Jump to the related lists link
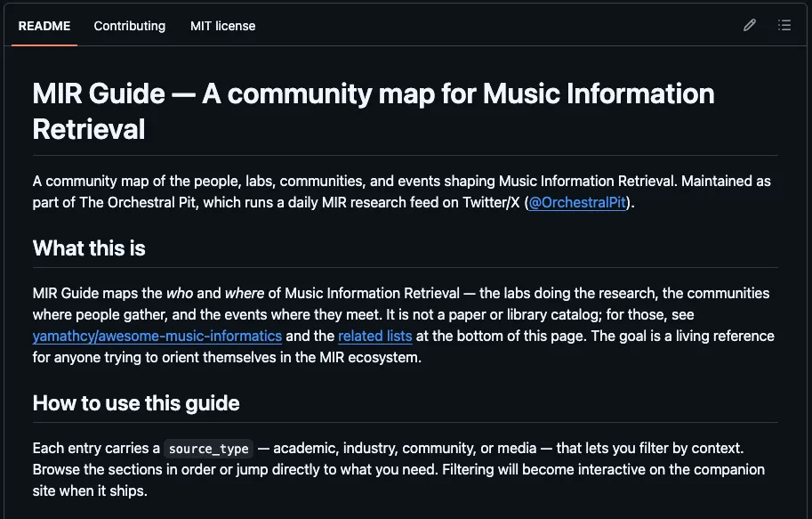Image resolution: width=812 pixels, height=519 pixels. pyautogui.click(x=375, y=336)
